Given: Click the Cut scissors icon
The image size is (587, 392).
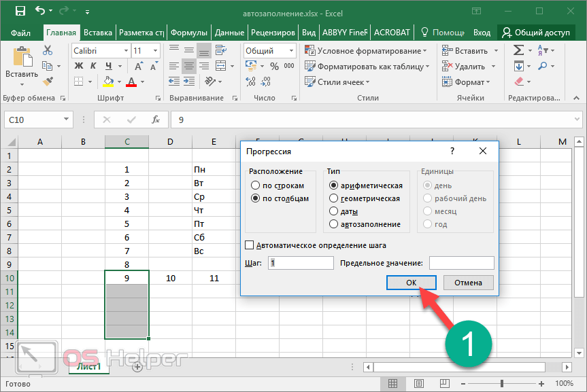Looking at the screenshot, I should click(x=48, y=50).
